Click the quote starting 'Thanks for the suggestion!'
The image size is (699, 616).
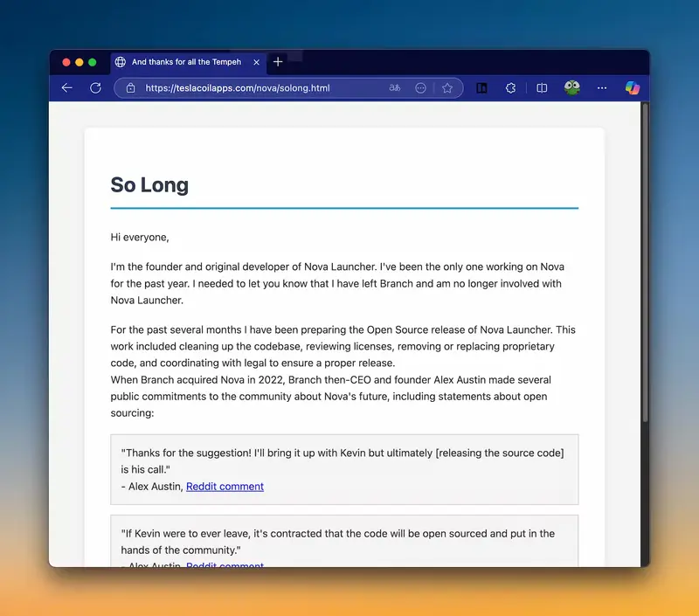tap(343, 460)
